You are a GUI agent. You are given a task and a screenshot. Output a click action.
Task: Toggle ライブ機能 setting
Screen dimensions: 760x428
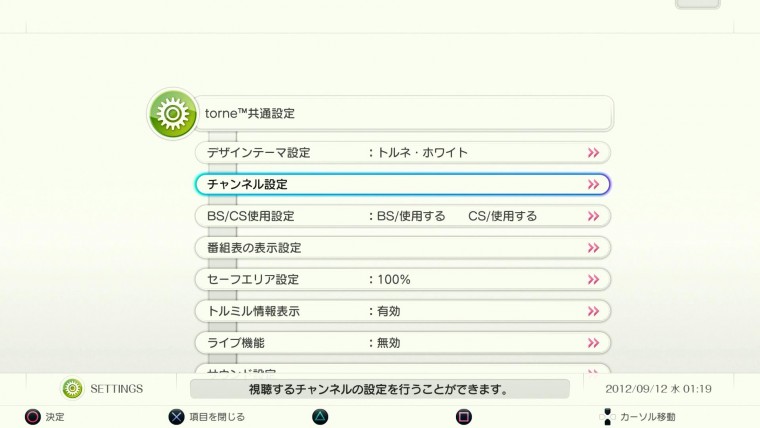[401, 343]
